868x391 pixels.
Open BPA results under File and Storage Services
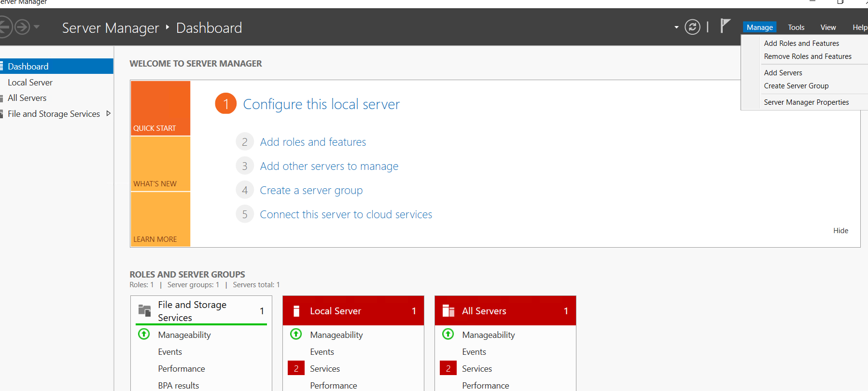point(179,386)
